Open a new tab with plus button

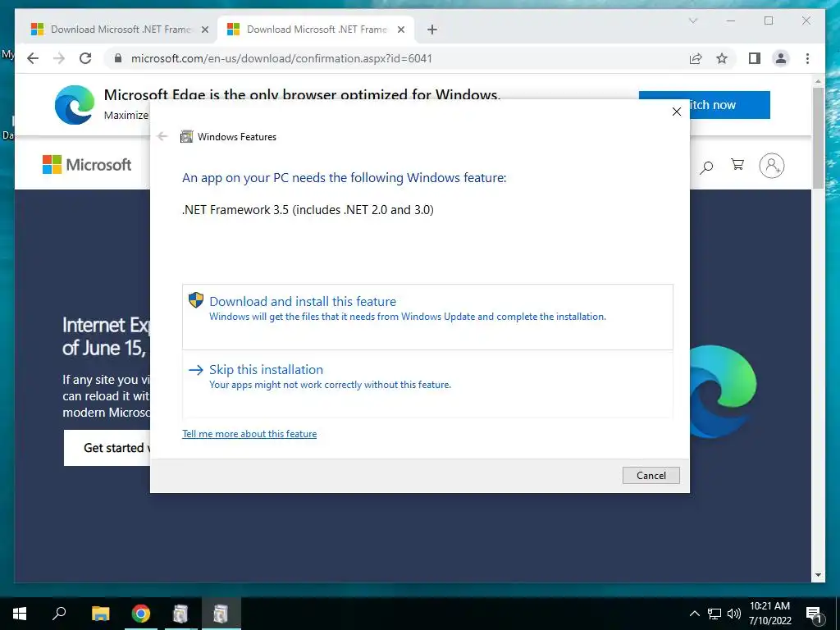(x=432, y=30)
